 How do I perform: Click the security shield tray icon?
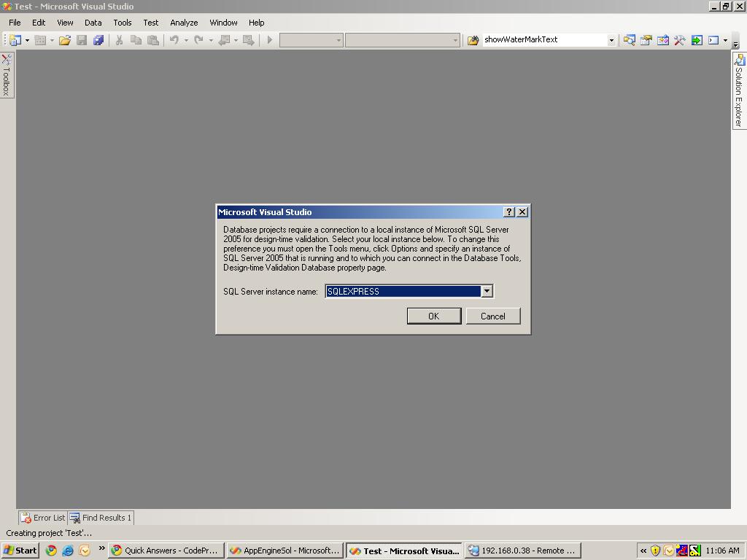coord(656,551)
